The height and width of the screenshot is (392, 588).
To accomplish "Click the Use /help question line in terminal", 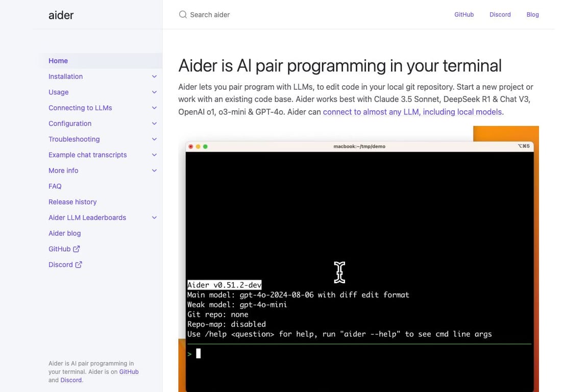I will 339,334.
